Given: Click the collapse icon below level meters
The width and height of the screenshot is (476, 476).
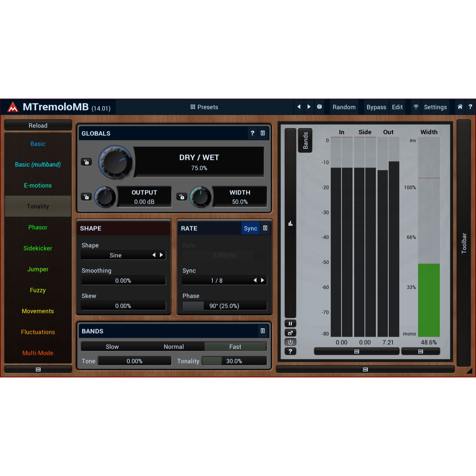Looking at the screenshot, I should (357, 352).
